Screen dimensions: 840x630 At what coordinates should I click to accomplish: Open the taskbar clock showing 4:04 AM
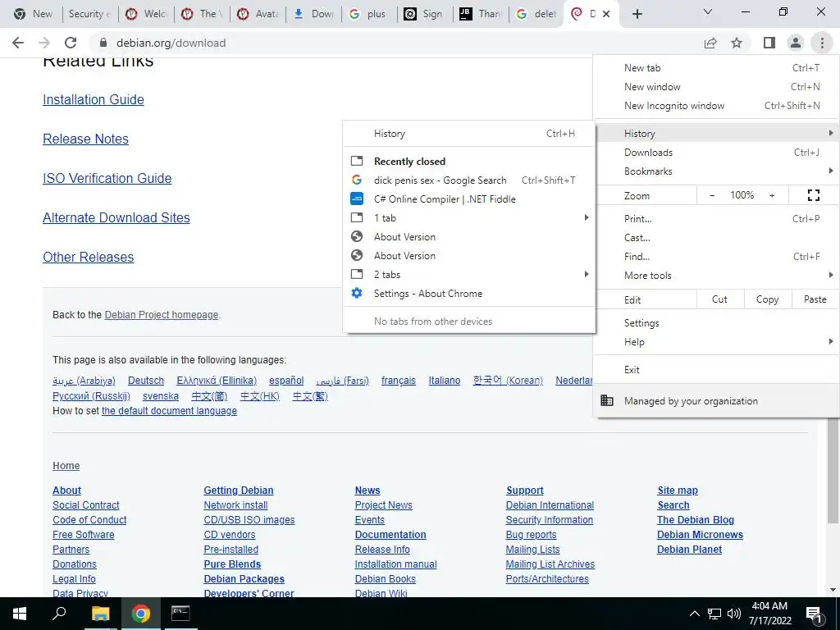point(769,614)
